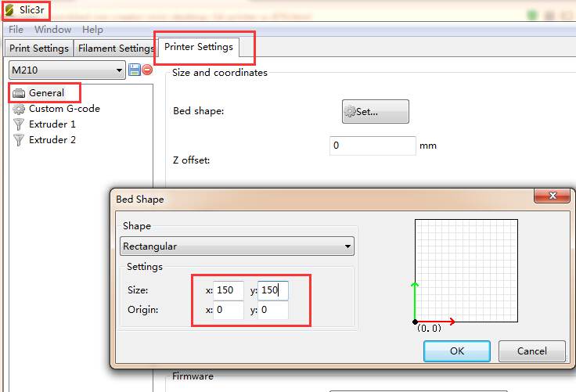Click the Z offset input field
Screen dimensions: 576x392
[373, 146]
